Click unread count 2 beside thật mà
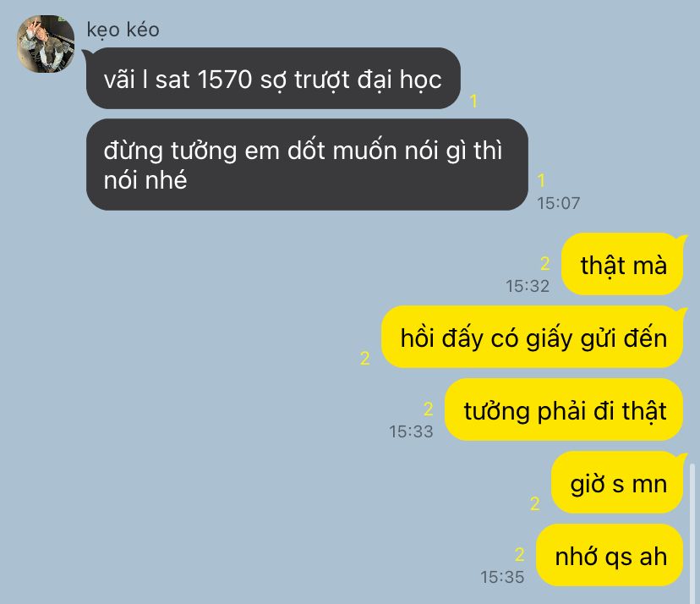 544,263
